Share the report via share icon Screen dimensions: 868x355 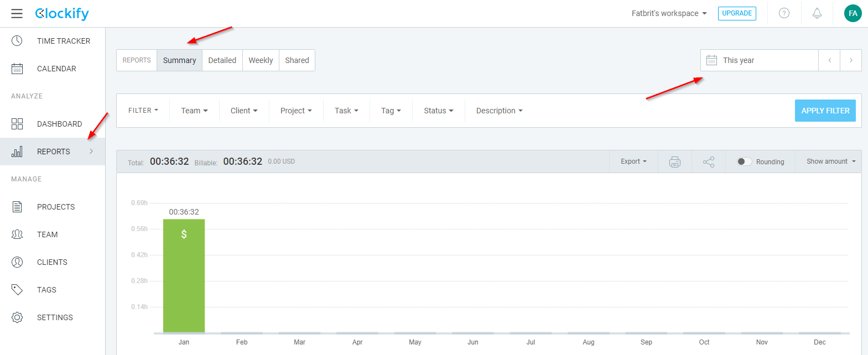click(x=709, y=162)
